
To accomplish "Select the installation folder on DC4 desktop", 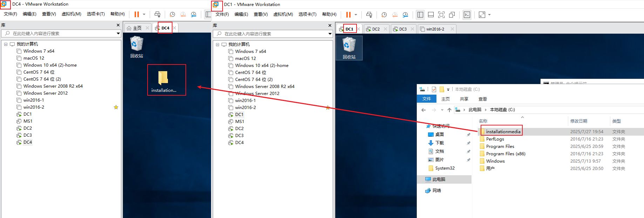I will click(x=164, y=82).
